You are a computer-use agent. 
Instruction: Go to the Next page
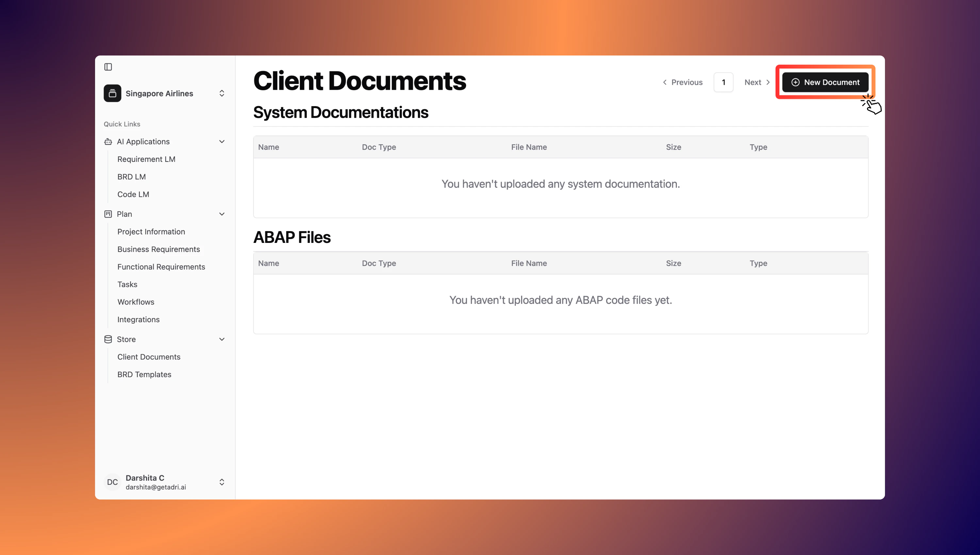[x=757, y=82]
